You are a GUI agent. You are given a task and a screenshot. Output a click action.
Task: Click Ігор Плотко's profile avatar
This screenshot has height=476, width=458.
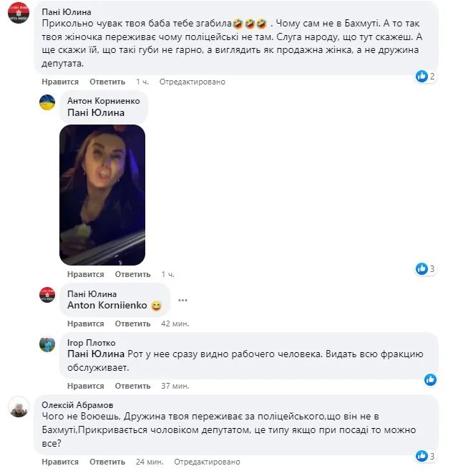[x=47, y=344]
